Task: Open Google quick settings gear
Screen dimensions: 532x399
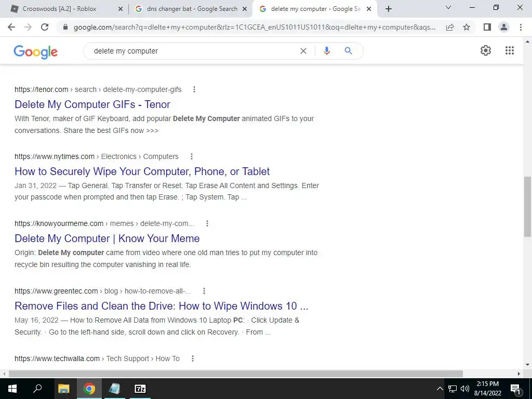Action: pos(486,50)
